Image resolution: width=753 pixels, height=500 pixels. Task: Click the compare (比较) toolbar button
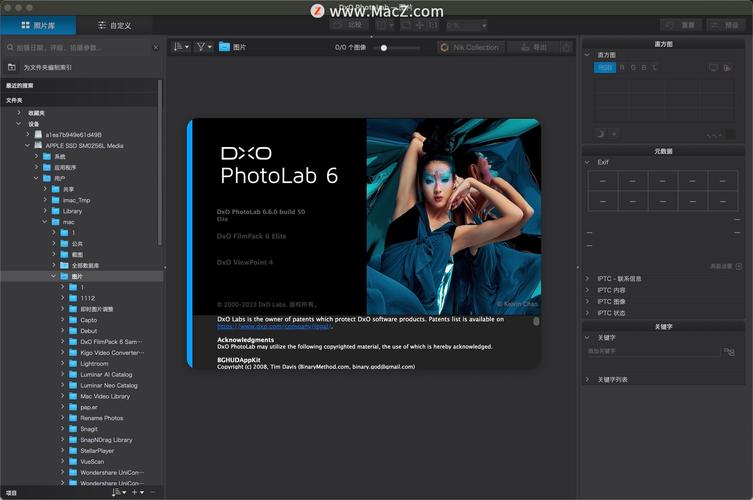(x=347, y=24)
